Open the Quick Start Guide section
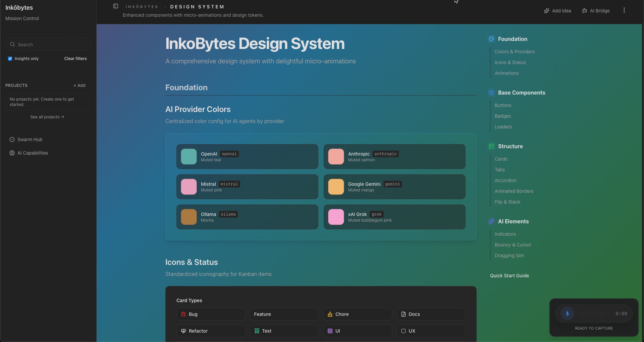The image size is (644, 342). point(509,276)
